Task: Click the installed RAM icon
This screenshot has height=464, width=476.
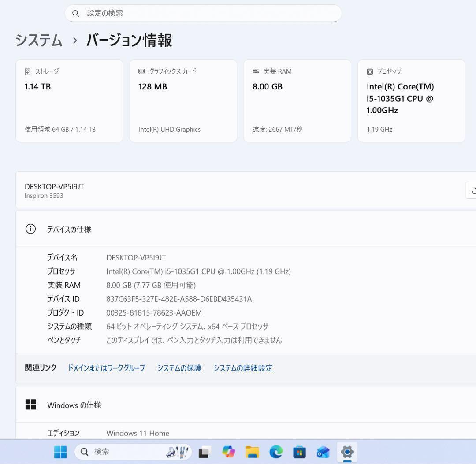Action: 256,71
